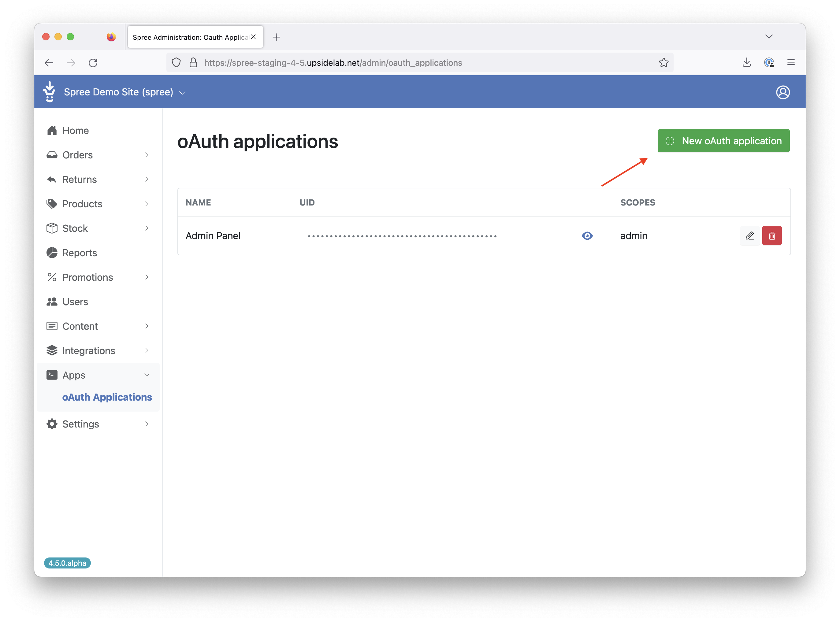Open Reports from the sidebar
The height and width of the screenshot is (622, 840).
(x=80, y=253)
